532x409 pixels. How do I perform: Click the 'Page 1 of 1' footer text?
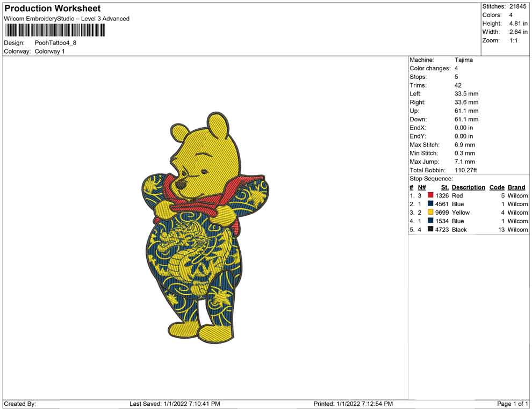pyautogui.click(x=512, y=404)
